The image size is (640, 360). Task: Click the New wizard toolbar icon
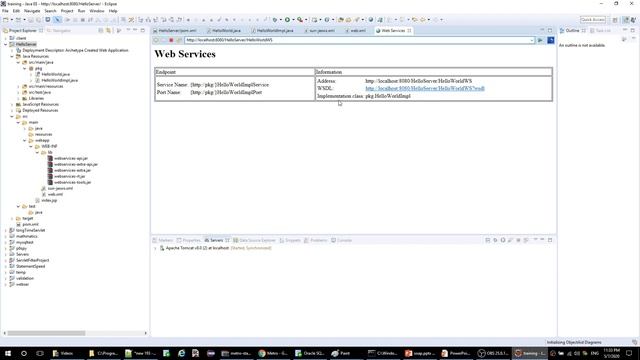pos(6,20)
